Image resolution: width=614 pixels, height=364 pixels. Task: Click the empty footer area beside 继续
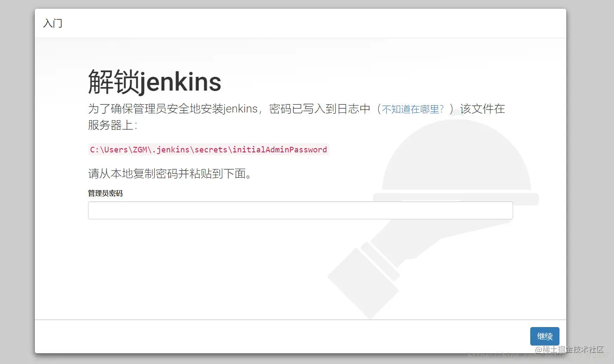(279, 337)
